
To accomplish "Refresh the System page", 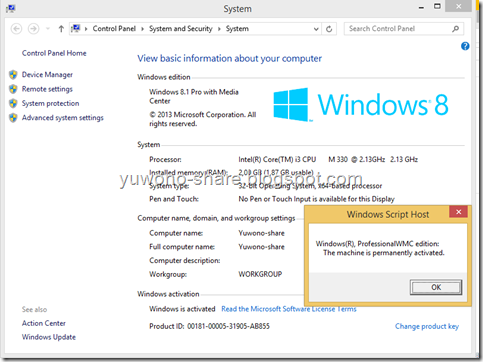I will [x=329, y=29].
